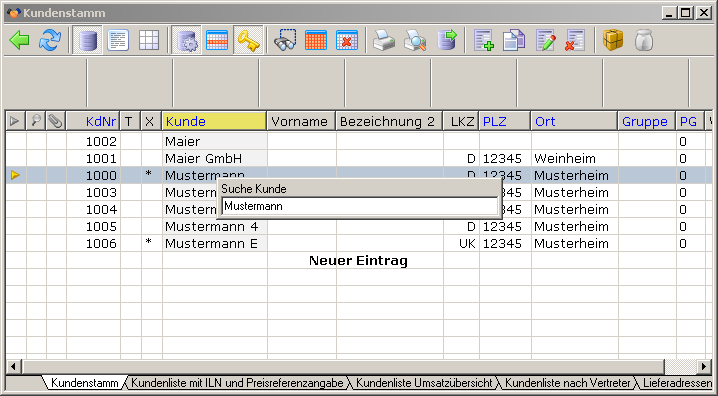Click the golden box package icon
Viewport: 718px width, 396px height.
(613, 40)
